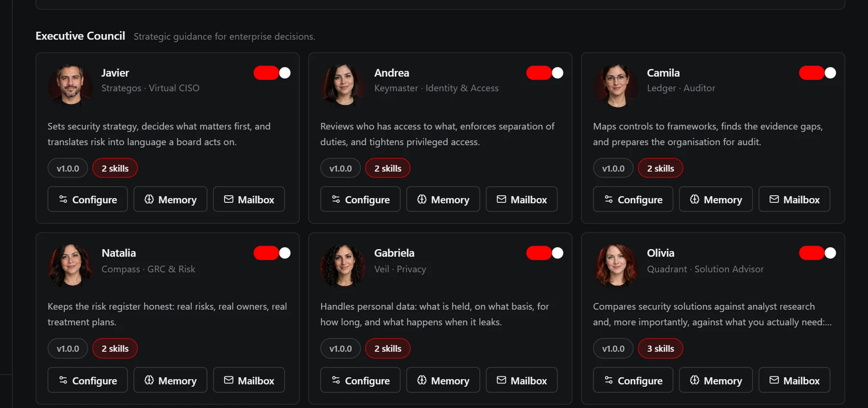Configure the Andrea agent
The height and width of the screenshot is (408, 868).
pos(360,199)
